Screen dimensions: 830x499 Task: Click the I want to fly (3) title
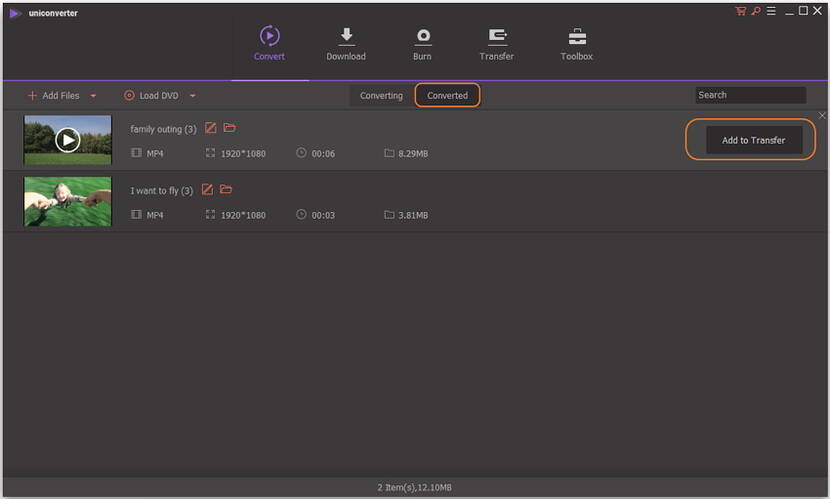pyautogui.click(x=161, y=191)
